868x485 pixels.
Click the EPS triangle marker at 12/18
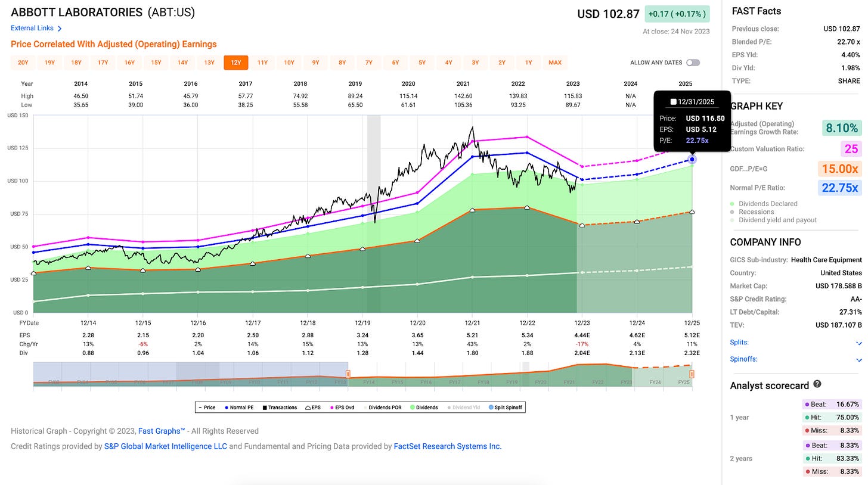tap(308, 256)
